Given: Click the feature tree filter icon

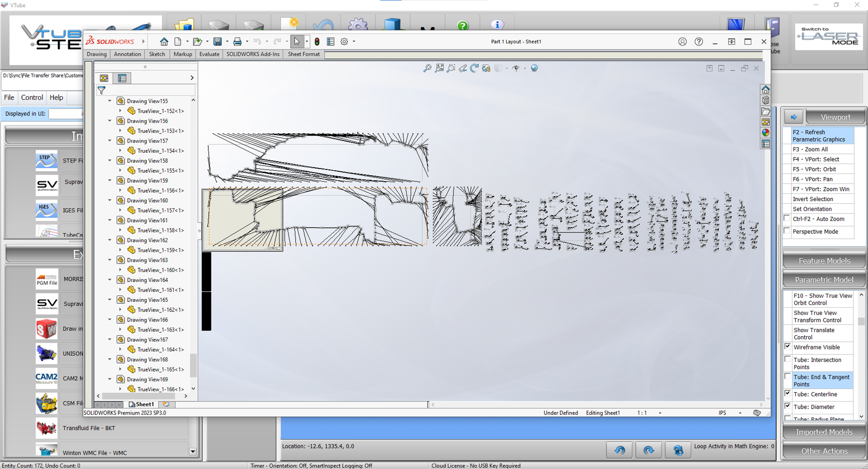Looking at the screenshot, I should coord(102,90).
